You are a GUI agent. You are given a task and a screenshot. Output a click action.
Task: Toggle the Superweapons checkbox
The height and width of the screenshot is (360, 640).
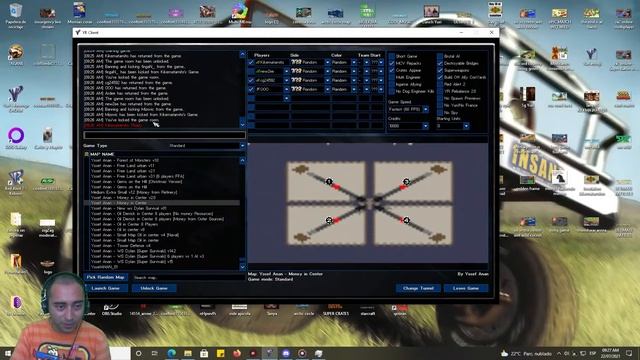(440, 70)
